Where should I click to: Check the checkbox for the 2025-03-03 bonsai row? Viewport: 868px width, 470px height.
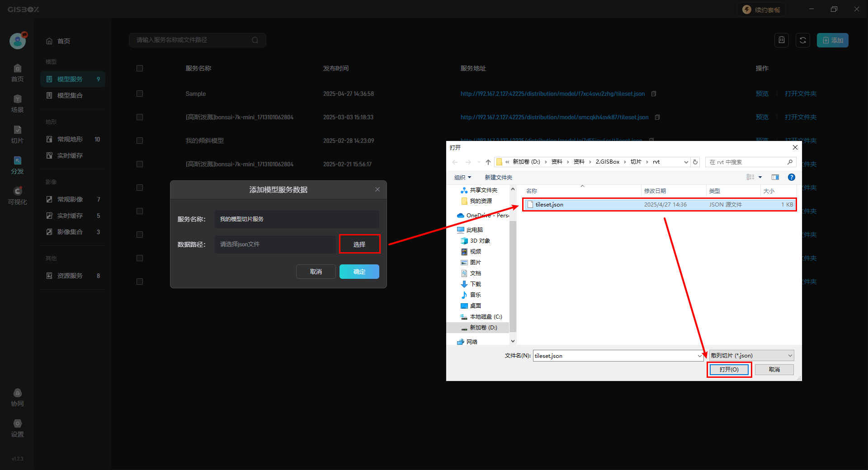140,117
